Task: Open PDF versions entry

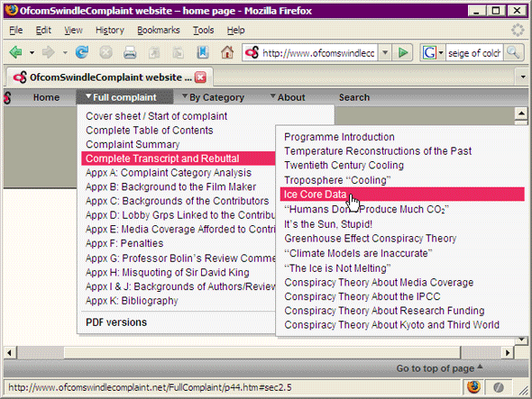Action: click(116, 322)
